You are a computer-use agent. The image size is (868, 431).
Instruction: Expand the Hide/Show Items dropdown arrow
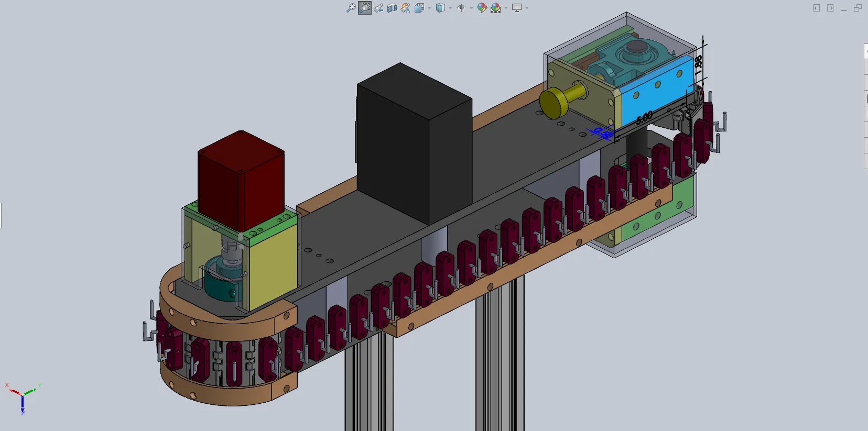471,8
